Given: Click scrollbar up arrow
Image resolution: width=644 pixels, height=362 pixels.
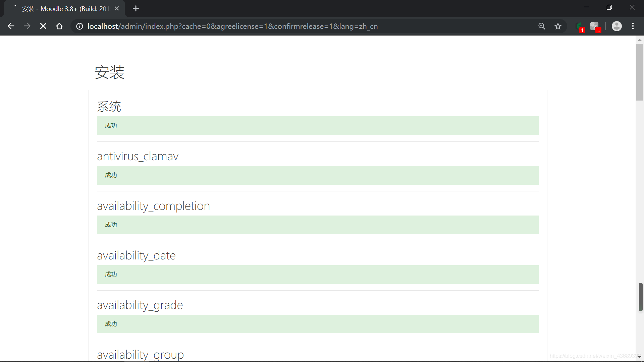Looking at the screenshot, I should [640, 40].
